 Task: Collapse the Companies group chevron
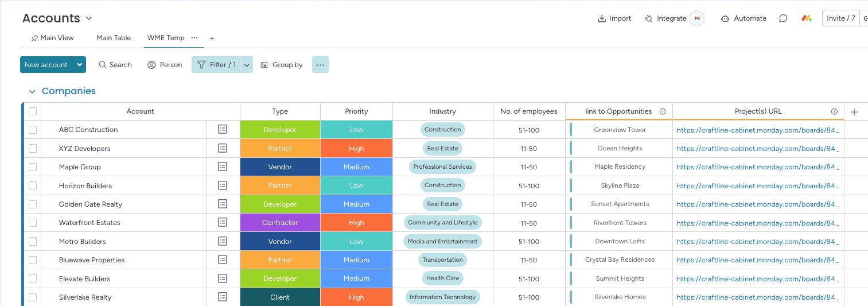tap(32, 91)
